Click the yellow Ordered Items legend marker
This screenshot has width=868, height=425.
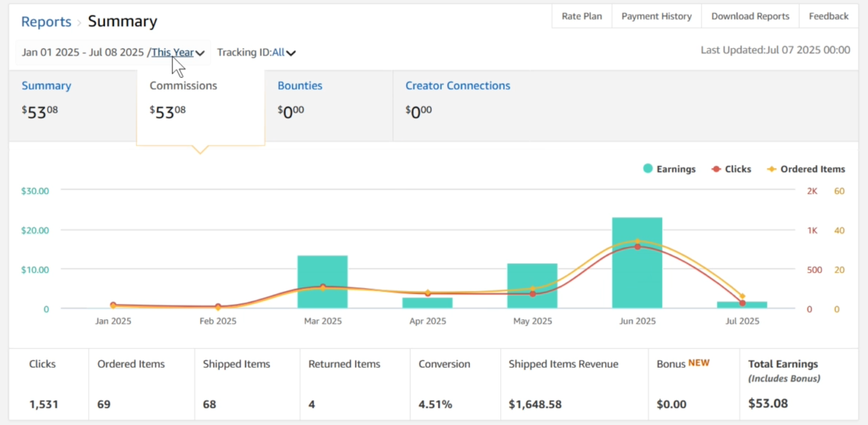772,169
